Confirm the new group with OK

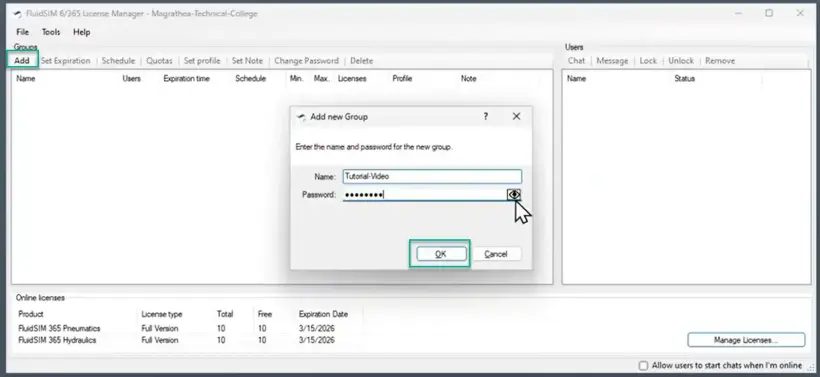440,254
